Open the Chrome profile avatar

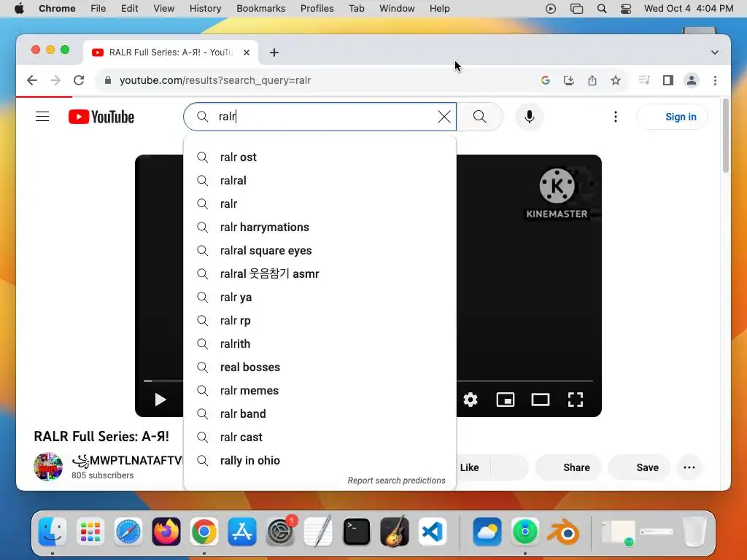pos(692,80)
